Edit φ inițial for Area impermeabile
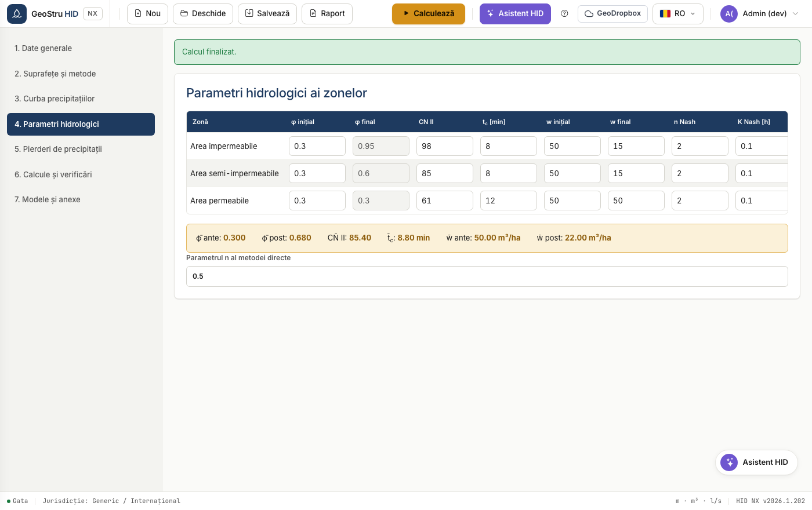 click(317, 146)
